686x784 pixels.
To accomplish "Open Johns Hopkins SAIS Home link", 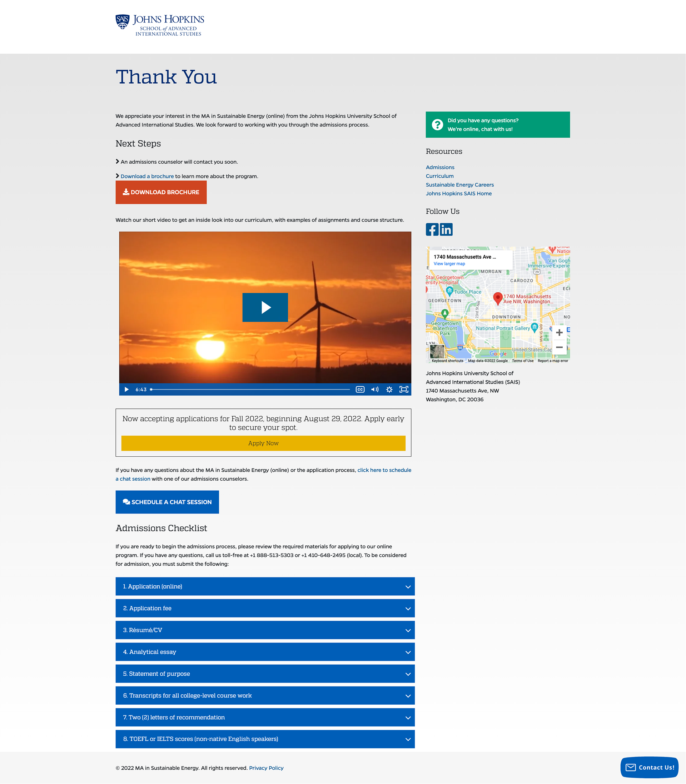I will coord(459,193).
